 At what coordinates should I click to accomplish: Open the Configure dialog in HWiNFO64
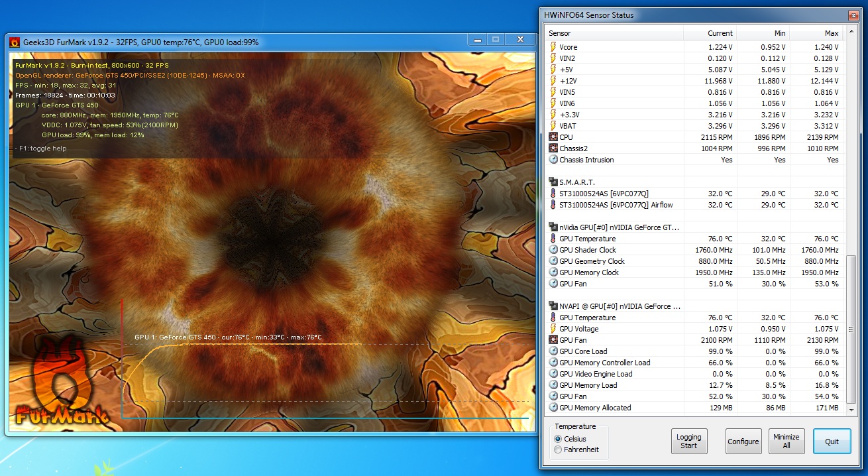pyautogui.click(x=743, y=441)
